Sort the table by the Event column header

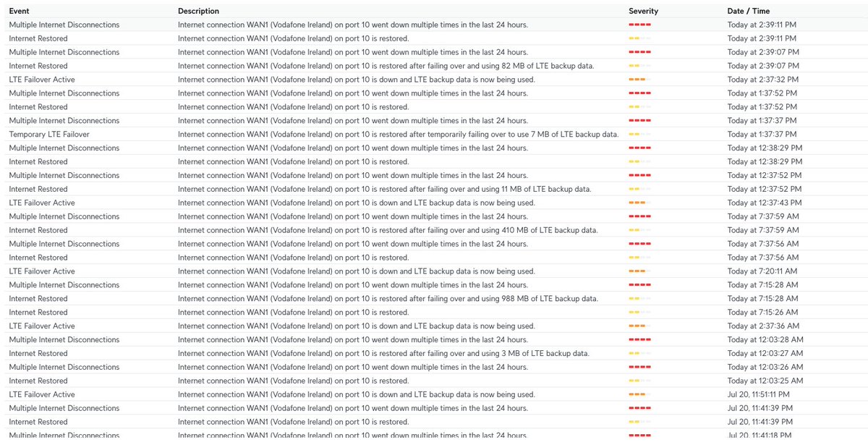pyautogui.click(x=20, y=11)
